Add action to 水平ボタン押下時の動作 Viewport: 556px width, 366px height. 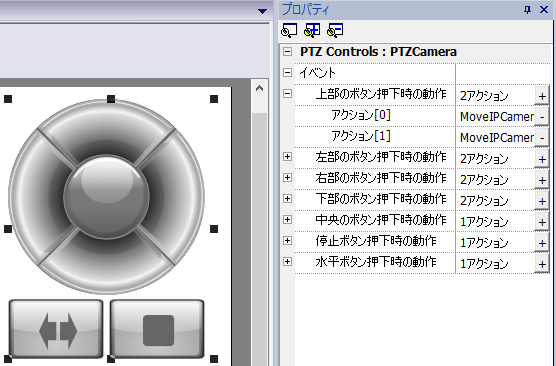542,264
